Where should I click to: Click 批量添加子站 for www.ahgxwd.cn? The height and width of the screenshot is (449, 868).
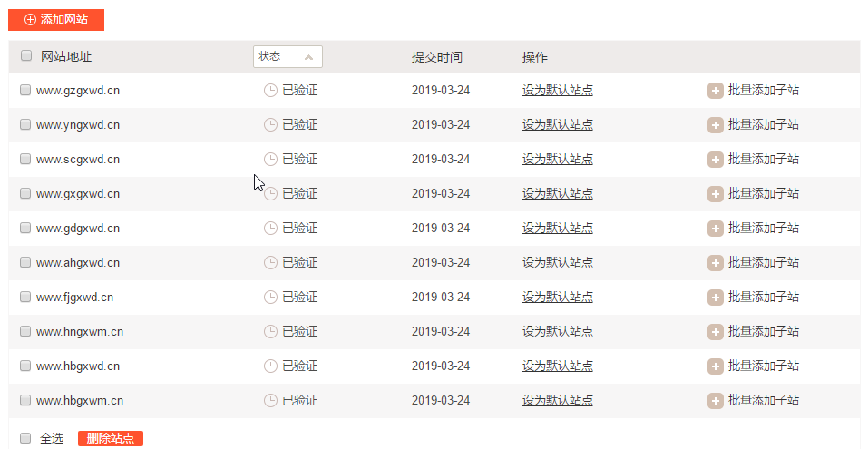[x=763, y=262]
